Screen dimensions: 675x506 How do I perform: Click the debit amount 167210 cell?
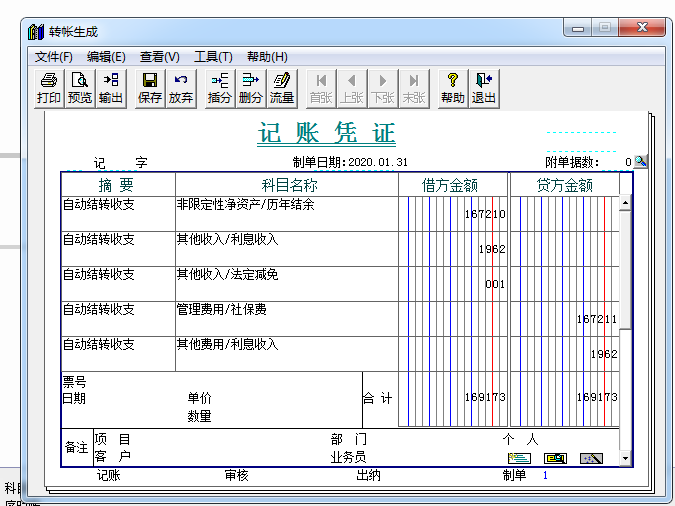[453, 214]
